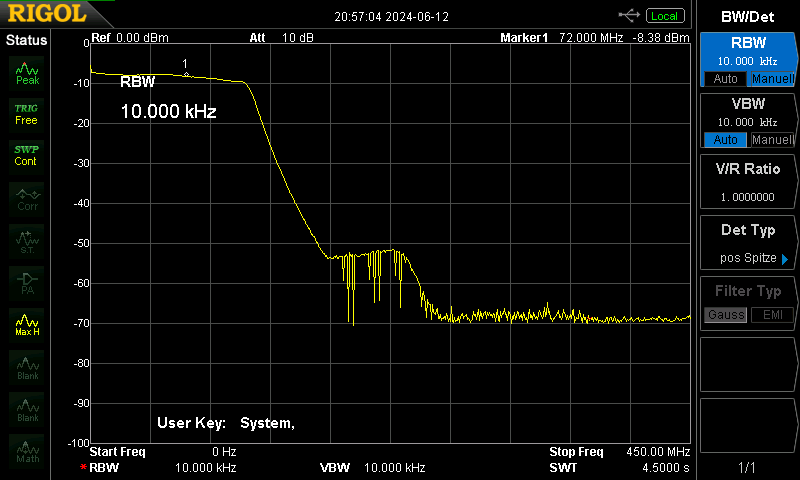Set RBW mode to Auto
The image size is (800, 480).
pyautogui.click(x=725, y=79)
